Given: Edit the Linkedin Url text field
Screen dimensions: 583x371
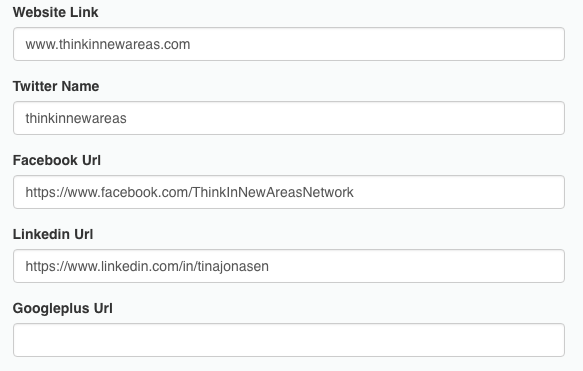Looking at the screenshot, I should pyautogui.click(x=289, y=266).
